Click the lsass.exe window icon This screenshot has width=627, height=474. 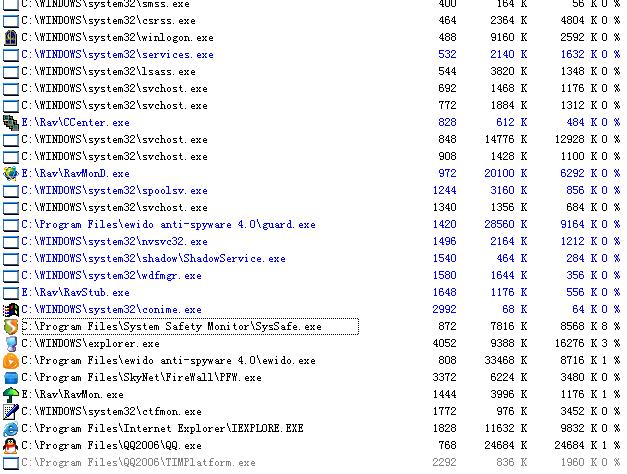[x=10, y=72]
